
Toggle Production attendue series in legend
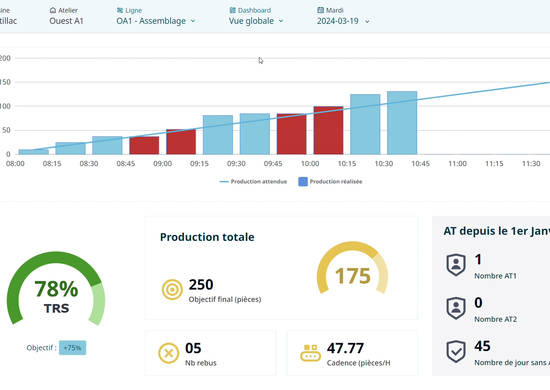[253, 181]
